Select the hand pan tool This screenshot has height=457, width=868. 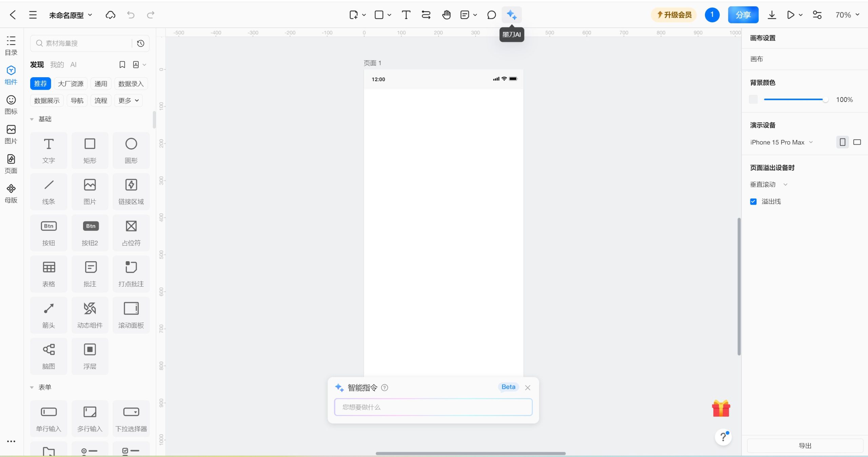point(446,15)
